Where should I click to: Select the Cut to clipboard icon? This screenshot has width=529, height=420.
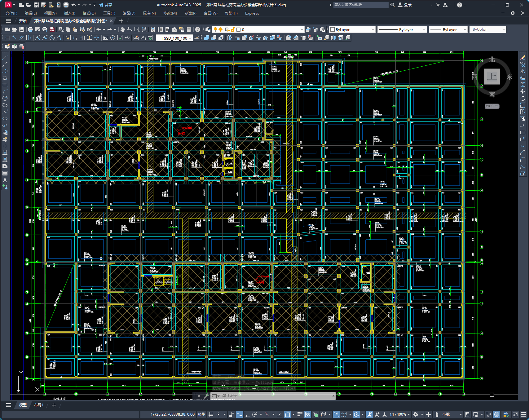[61, 29]
